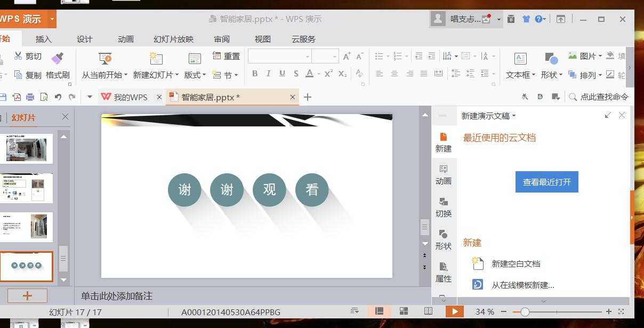Click 新建空白文档 in the task pane
The image size is (644, 328).
516,263
